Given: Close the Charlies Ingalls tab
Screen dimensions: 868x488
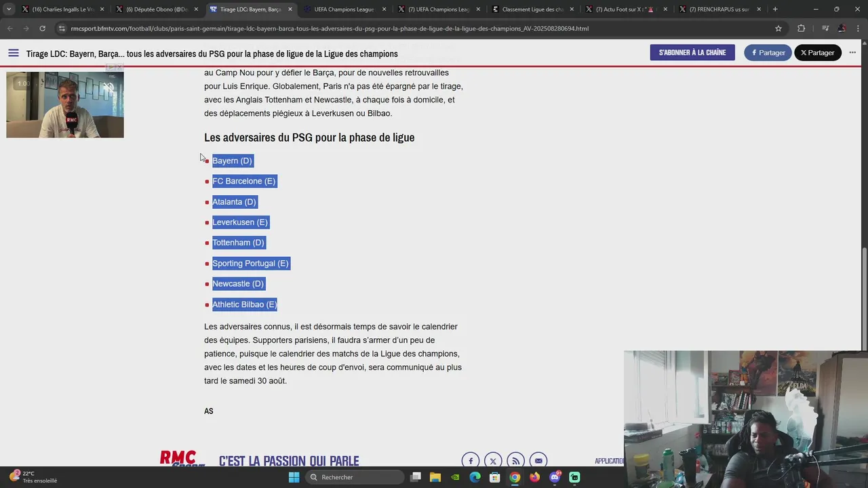Looking at the screenshot, I should pyautogui.click(x=102, y=9).
